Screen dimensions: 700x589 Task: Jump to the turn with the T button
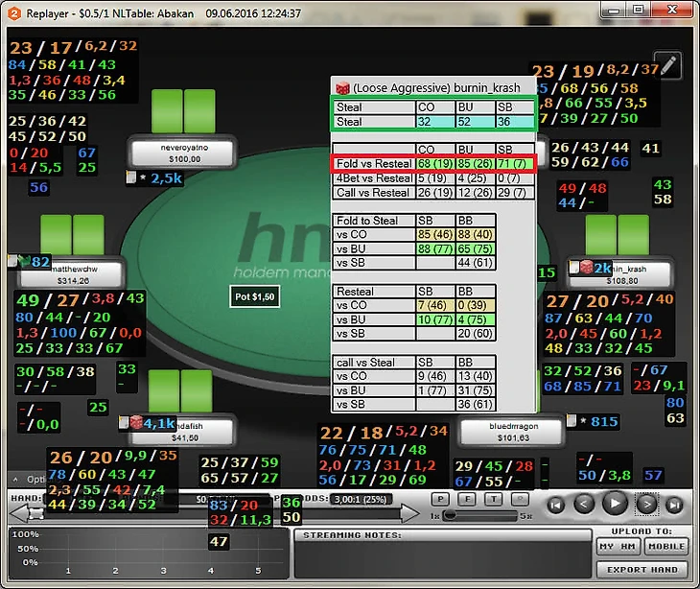point(493,499)
